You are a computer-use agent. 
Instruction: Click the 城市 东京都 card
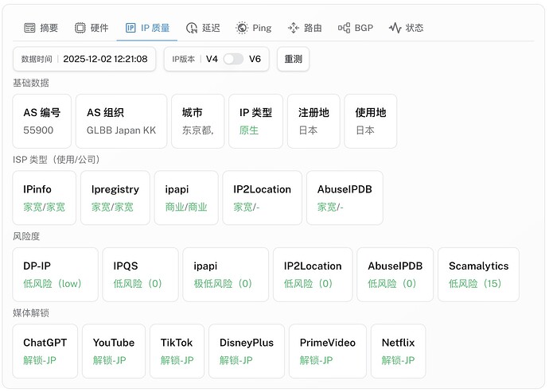(x=198, y=121)
